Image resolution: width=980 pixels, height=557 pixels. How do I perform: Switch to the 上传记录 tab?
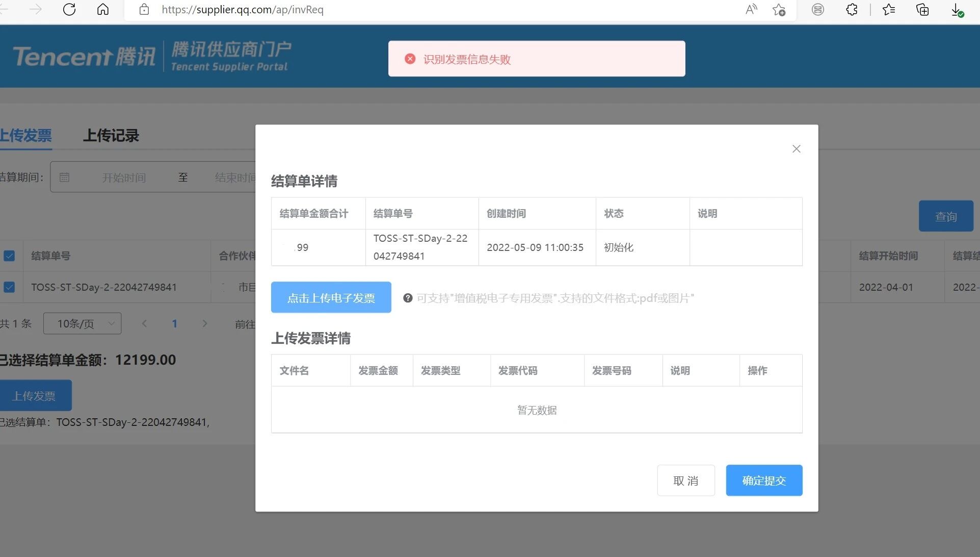tap(111, 136)
